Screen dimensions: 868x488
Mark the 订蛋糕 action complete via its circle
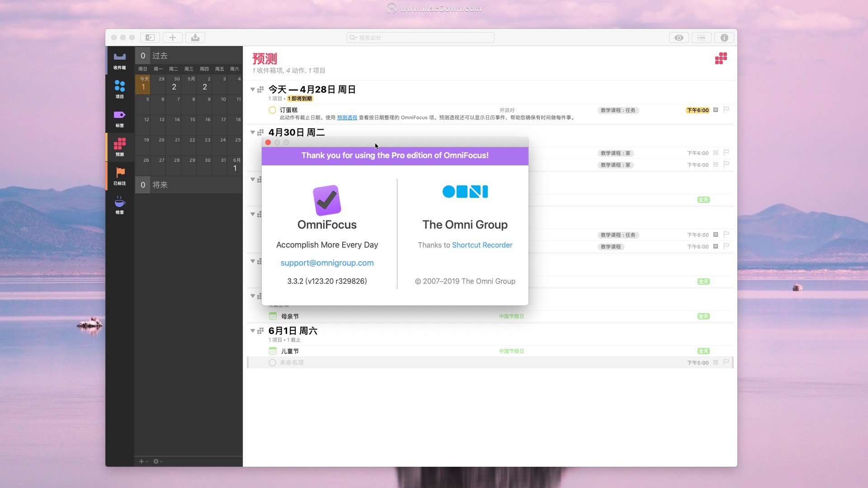point(272,110)
